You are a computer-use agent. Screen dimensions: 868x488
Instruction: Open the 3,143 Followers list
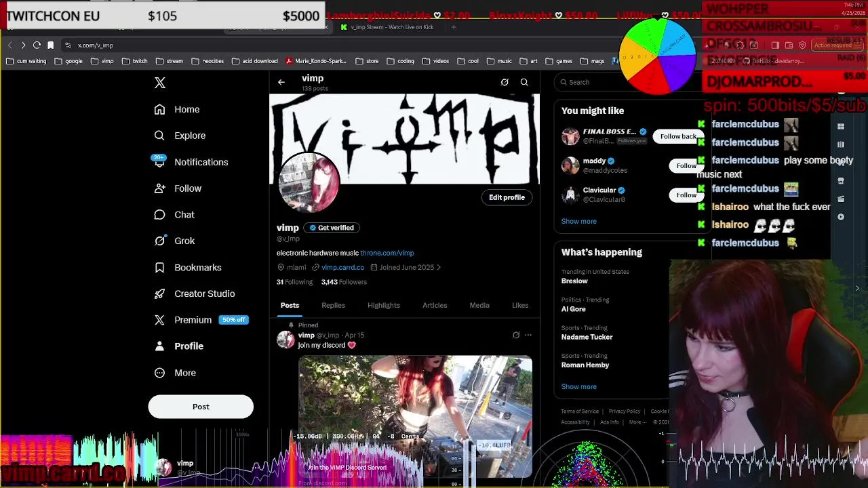344,282
